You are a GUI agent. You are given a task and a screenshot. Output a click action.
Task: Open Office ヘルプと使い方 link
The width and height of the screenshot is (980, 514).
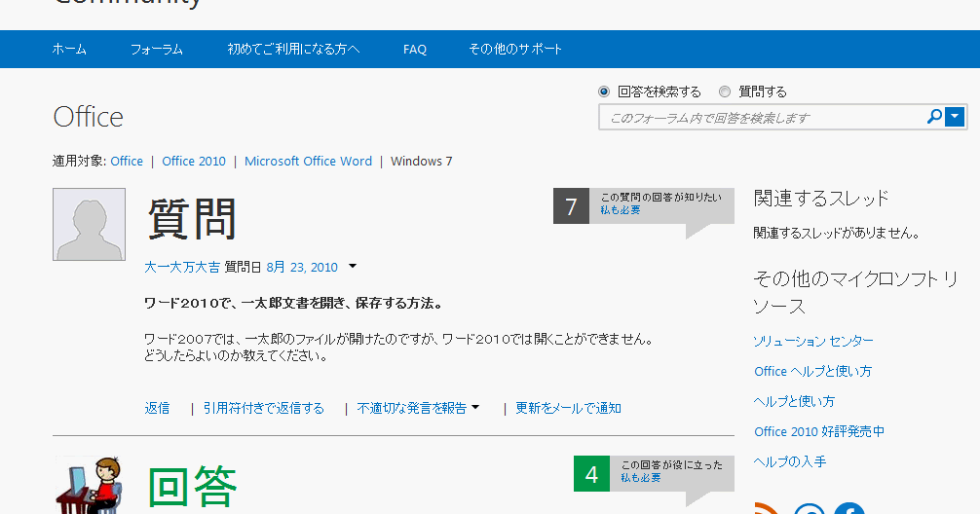click(x=812, y=371)
